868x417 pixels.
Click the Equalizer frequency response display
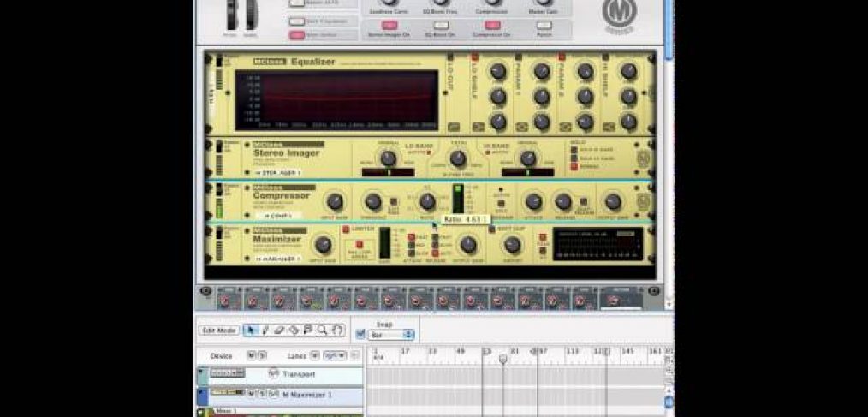point(336,100)
